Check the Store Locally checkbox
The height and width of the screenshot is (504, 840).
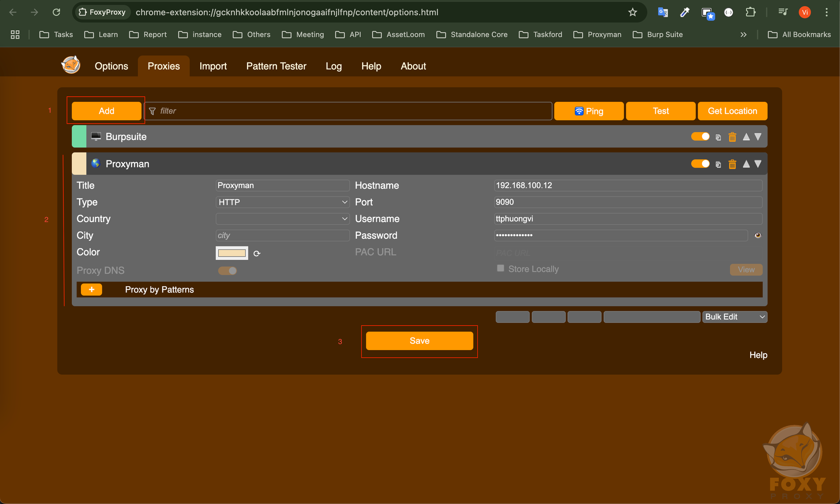point(500,268)
